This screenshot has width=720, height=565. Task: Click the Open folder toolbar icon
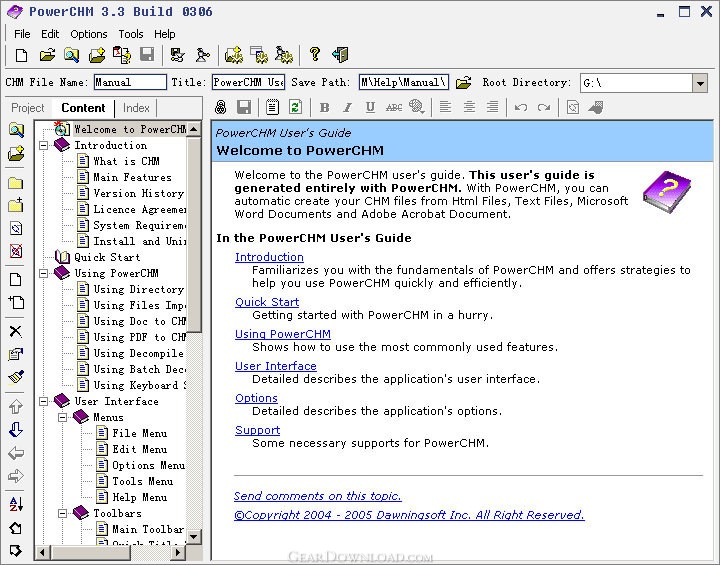pos(47,55)
